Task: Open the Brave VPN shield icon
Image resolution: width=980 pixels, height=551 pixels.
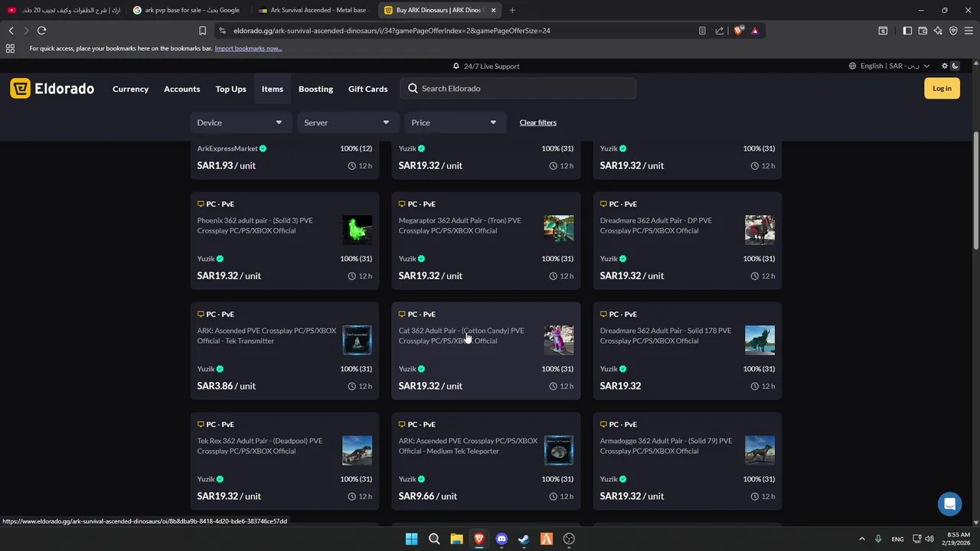Action: point(953,31)
